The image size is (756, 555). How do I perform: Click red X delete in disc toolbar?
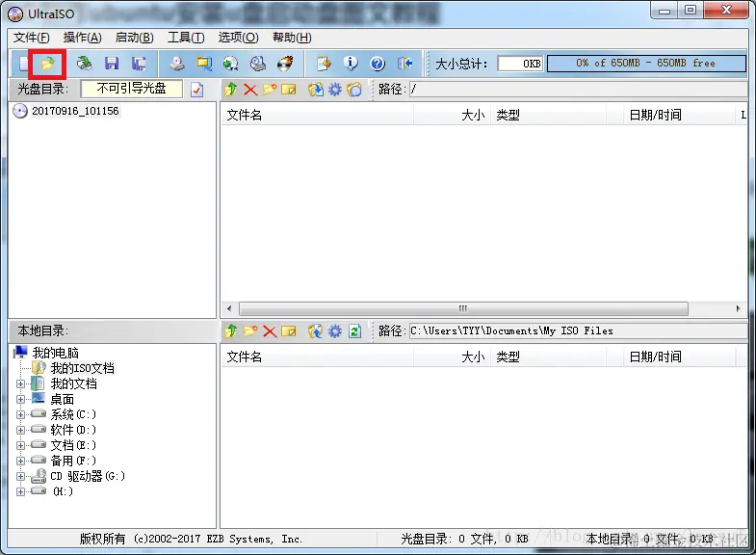[250, 90]
